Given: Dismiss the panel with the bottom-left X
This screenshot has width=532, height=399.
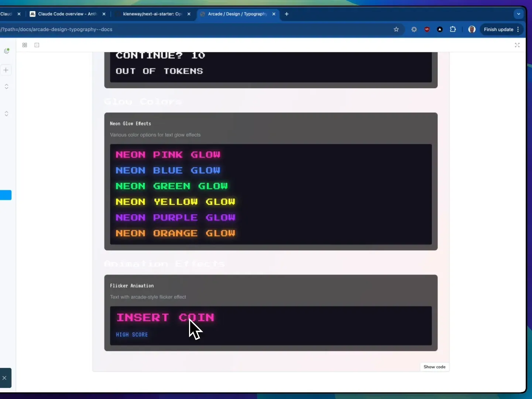Looking at the screenshot, I should pos(4,378).
